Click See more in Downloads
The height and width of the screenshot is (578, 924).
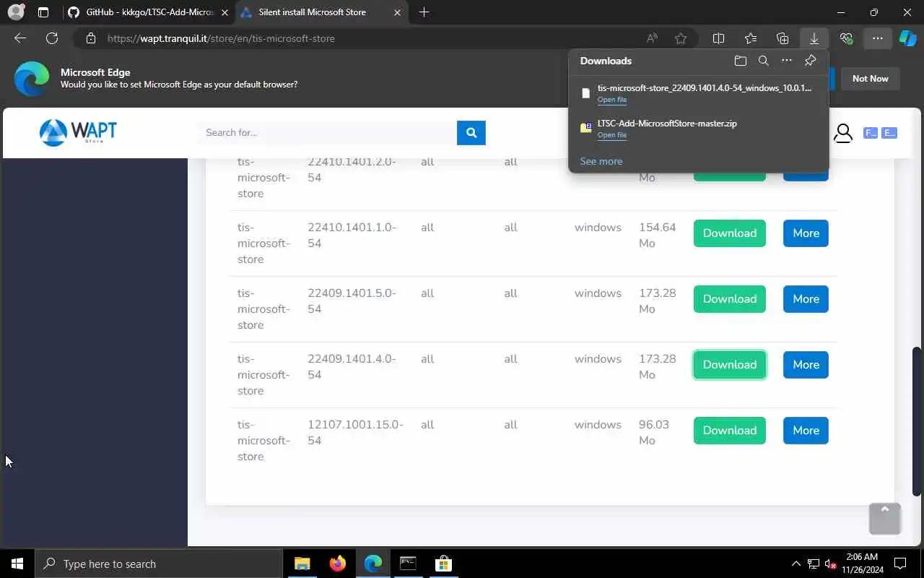(601, 161)
